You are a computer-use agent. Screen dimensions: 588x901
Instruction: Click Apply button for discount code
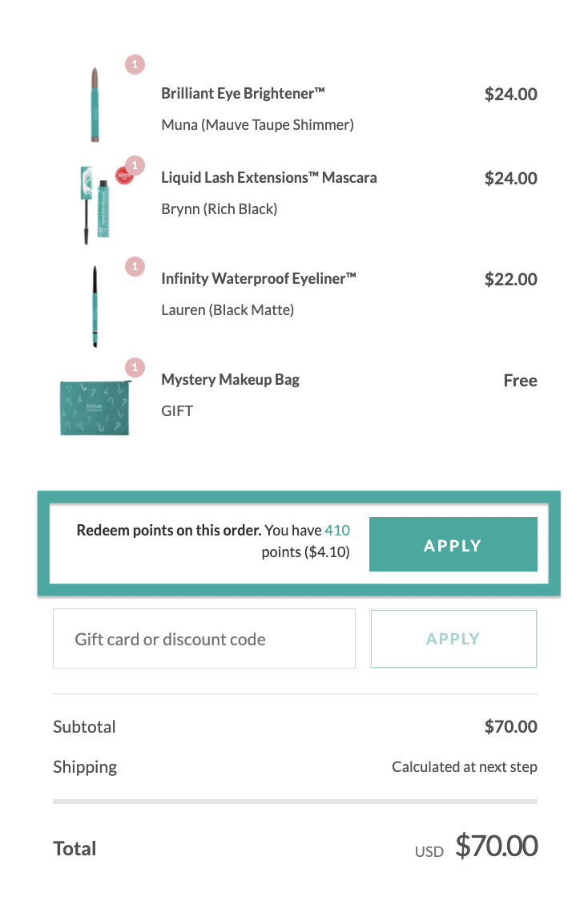click(x=453, y=638)
